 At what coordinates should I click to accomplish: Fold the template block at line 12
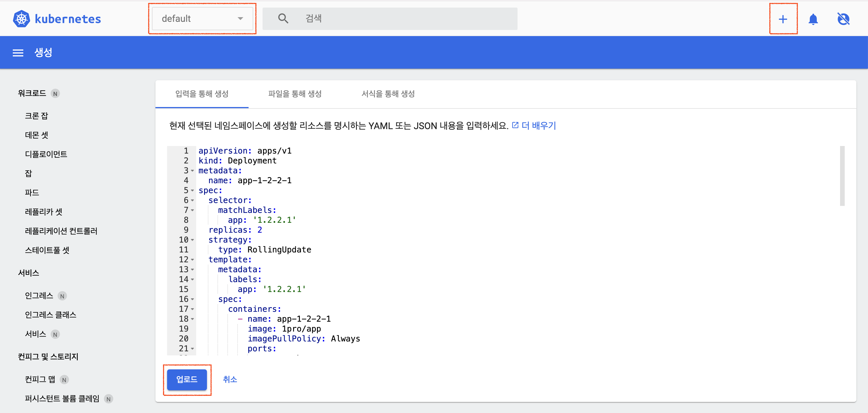(192, 260)
